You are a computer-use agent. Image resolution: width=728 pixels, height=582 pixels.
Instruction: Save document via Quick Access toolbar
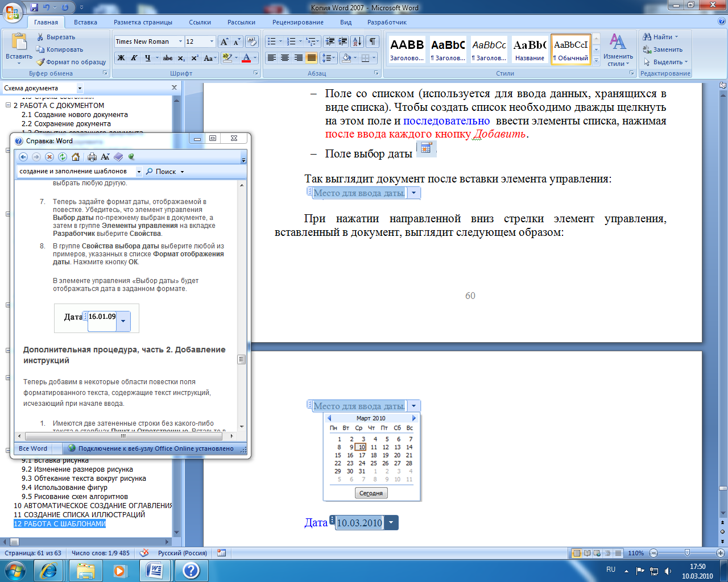[x=34, y=7]
